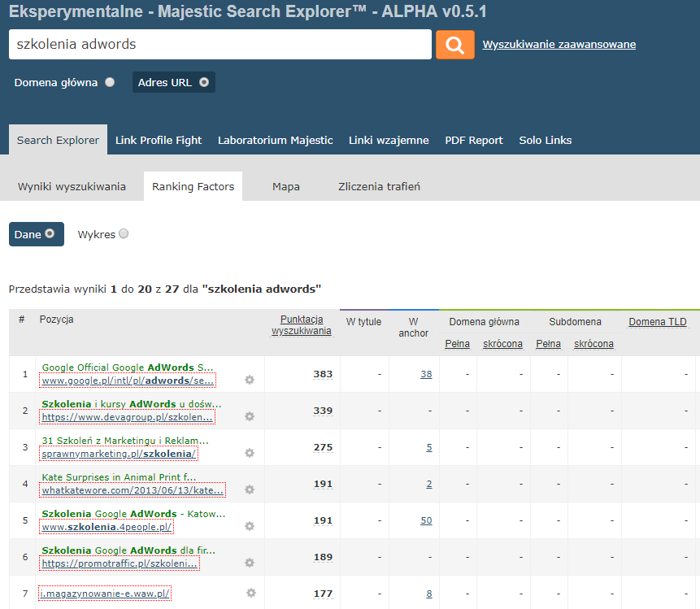Open the i.magazynowanie-e.waw.pl/ URL link
700x609 pixels.
pos(105,594)
